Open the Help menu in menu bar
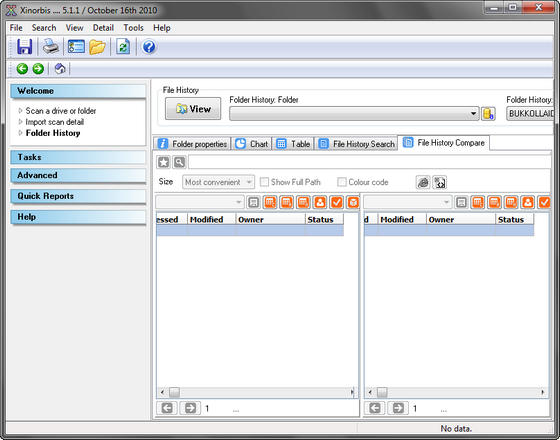The height and width of the screenshot is (440, 560). 162,28
